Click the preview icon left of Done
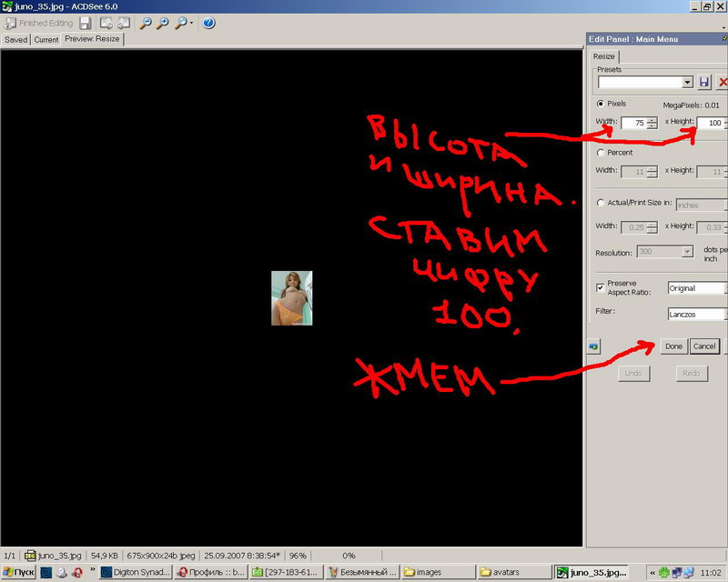The width and height of the screenshot is (728, 582). pyautogui.click(x=594, y=346)
